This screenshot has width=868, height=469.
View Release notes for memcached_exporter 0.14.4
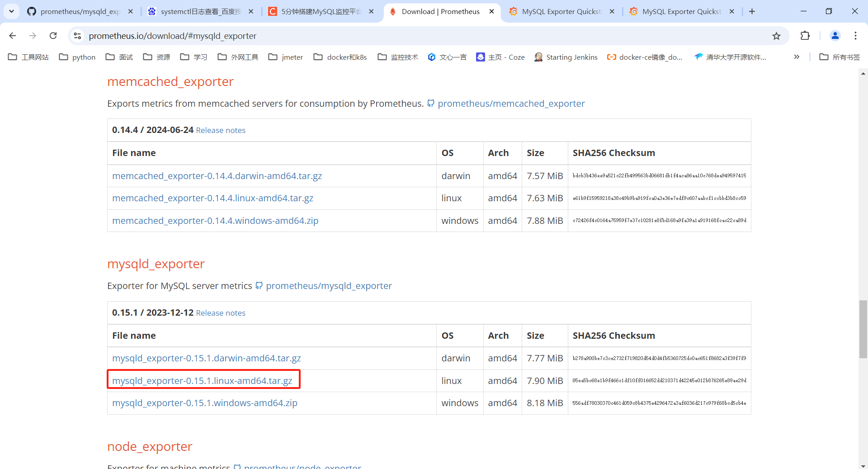(221, 130)
